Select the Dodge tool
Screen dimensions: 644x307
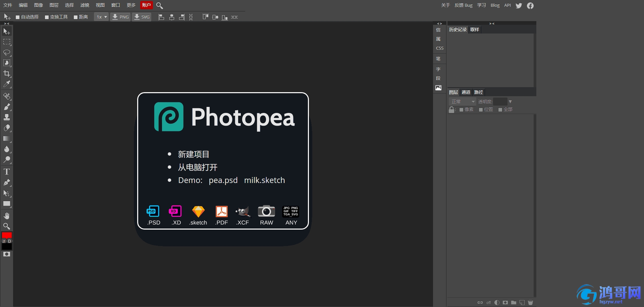(7, 160)
